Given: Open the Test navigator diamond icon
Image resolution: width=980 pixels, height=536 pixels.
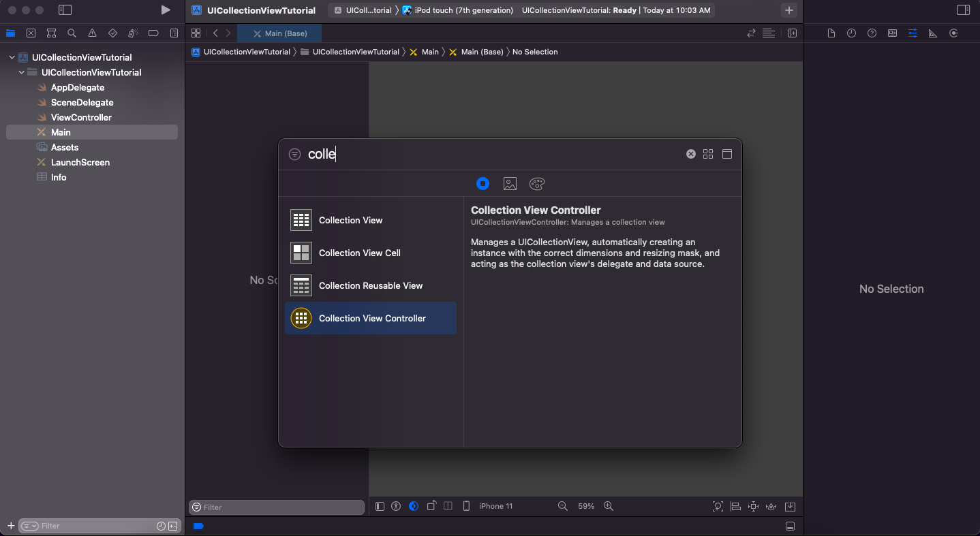Looking at the screenshot, I should coord(112,33).
